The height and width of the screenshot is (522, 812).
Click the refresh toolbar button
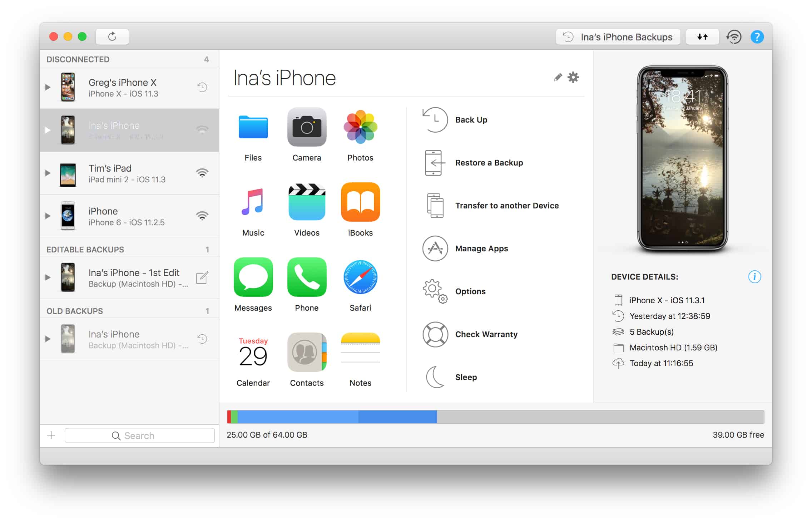(x=112, y=36)
